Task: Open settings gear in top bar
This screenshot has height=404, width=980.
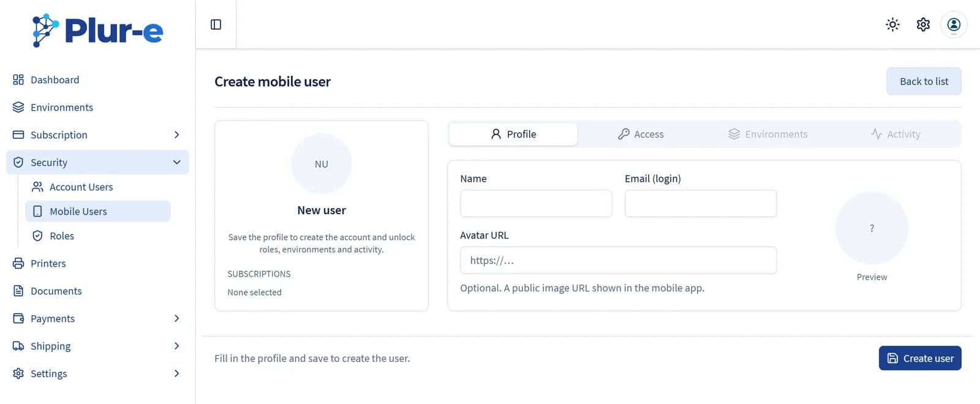Action: [x=923, y=24]
